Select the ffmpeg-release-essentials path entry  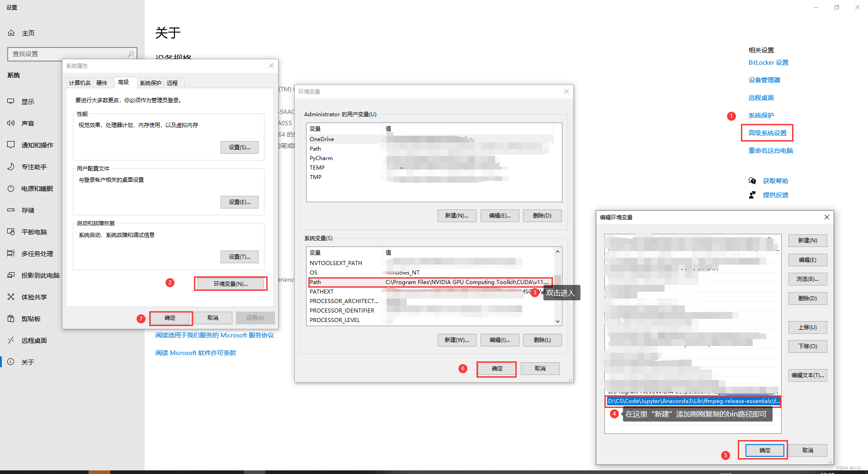click(693, 401)
